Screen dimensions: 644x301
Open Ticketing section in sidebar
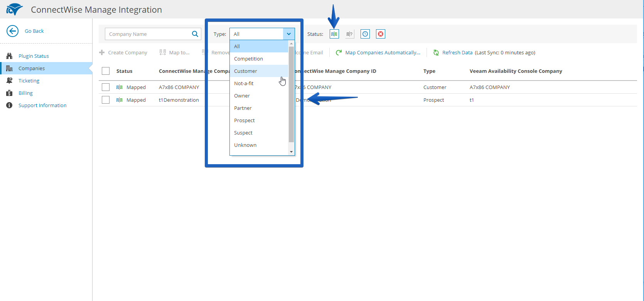pos(29,81)
